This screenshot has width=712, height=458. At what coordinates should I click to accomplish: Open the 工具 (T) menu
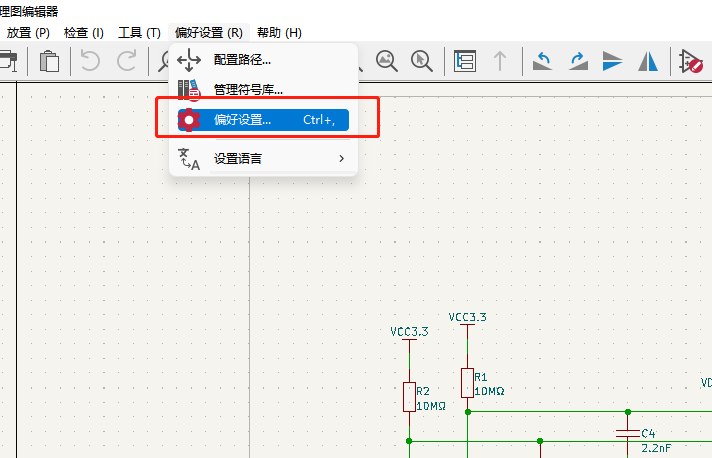point(139,33)
